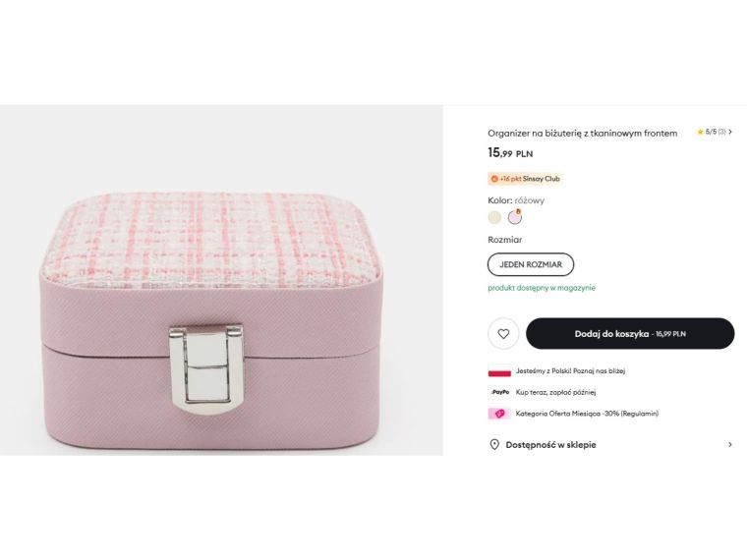Select the beige color swatch
Screen dimensions: 747x560
[494, 218]
